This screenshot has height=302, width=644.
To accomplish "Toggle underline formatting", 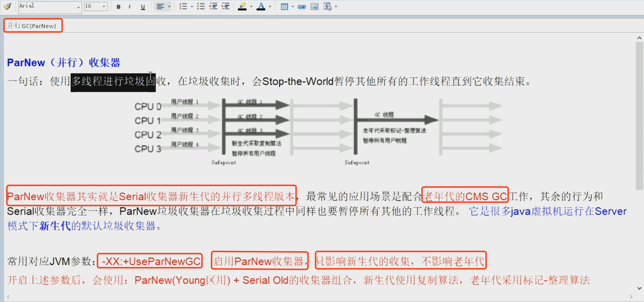I will point(143,7).
